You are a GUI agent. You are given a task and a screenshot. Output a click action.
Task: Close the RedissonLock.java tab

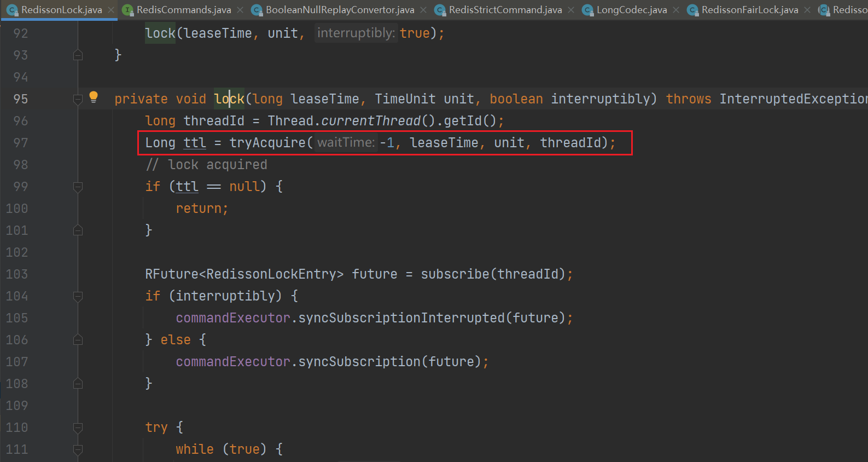pos(111,10)
